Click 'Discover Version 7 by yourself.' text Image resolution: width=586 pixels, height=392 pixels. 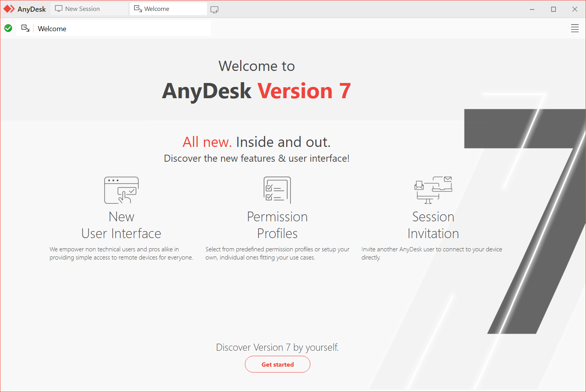click(277, 347)
